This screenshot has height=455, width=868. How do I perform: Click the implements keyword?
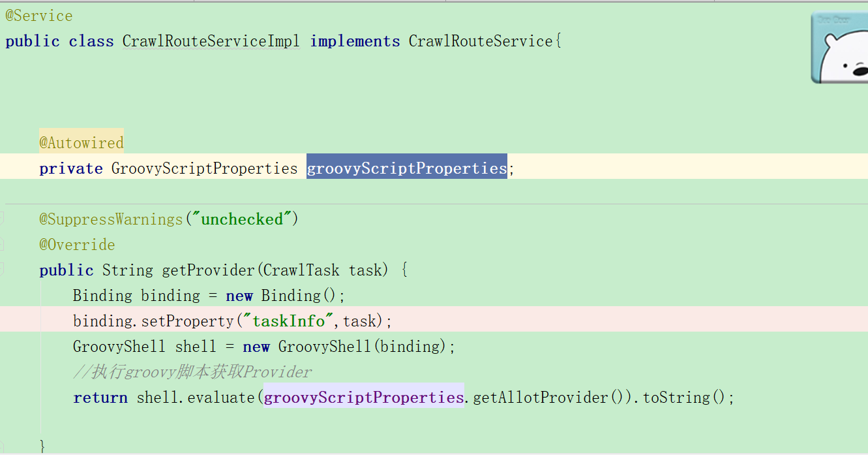coord(355,41)
